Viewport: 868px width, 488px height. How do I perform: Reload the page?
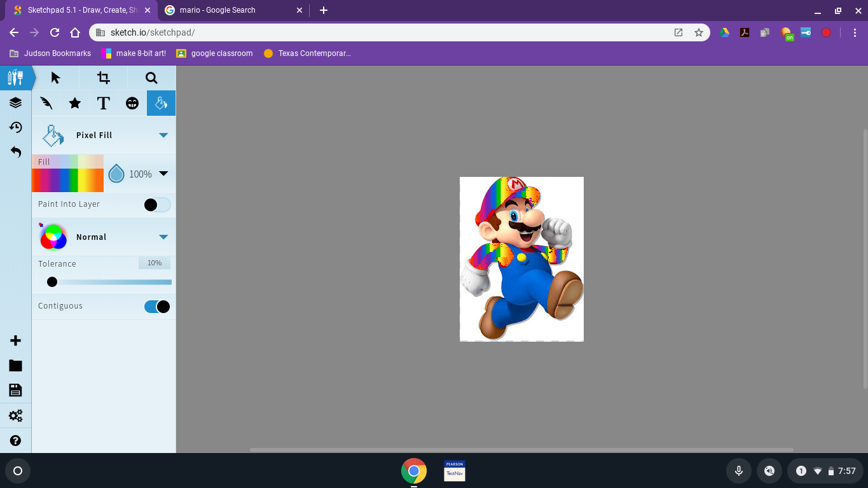tap(55, 32)
